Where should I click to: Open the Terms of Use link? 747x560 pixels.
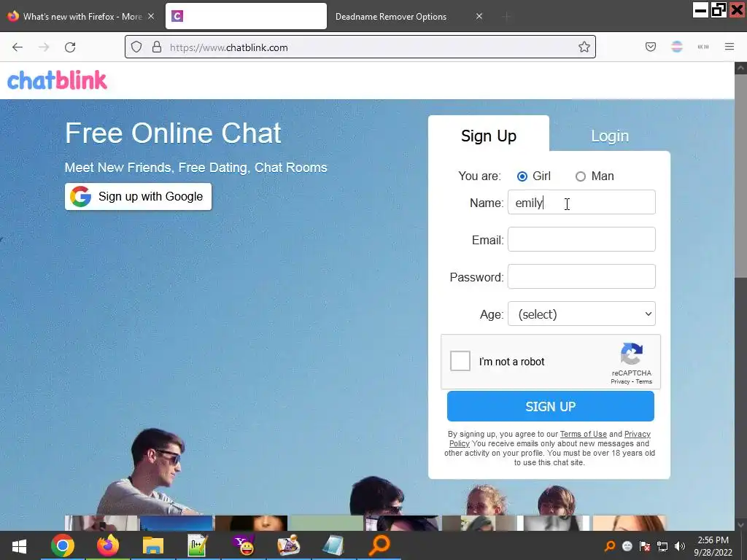pyautogui.click(x=583, y=434)
